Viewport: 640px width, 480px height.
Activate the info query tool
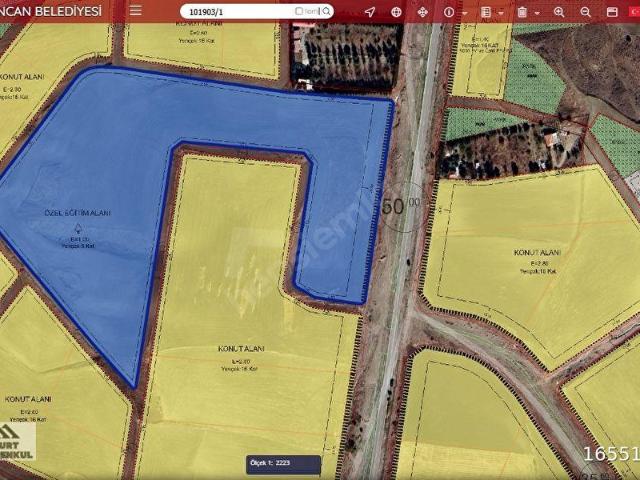click(x=449, y=12)
